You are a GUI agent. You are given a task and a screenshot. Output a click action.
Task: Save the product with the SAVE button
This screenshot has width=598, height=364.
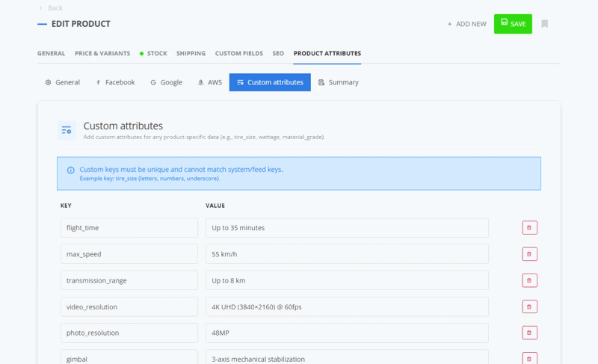(x=513, y=24)
